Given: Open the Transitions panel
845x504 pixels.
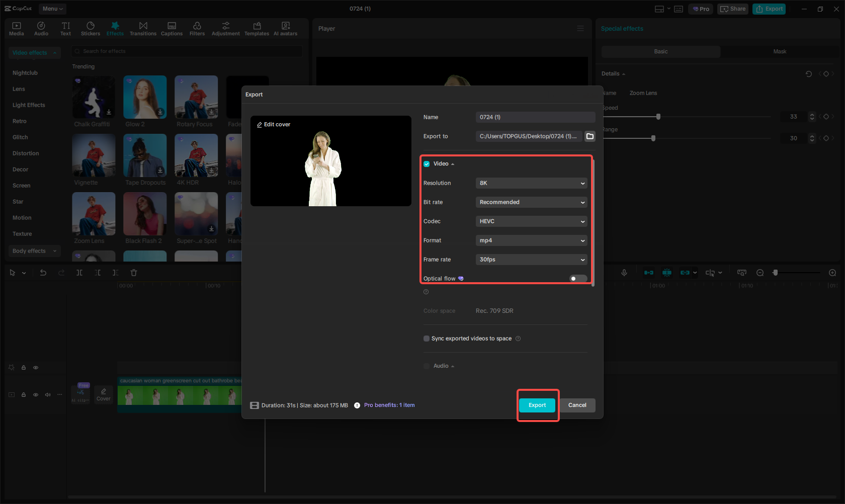Looking at the screenshot, I should point(143,28).
